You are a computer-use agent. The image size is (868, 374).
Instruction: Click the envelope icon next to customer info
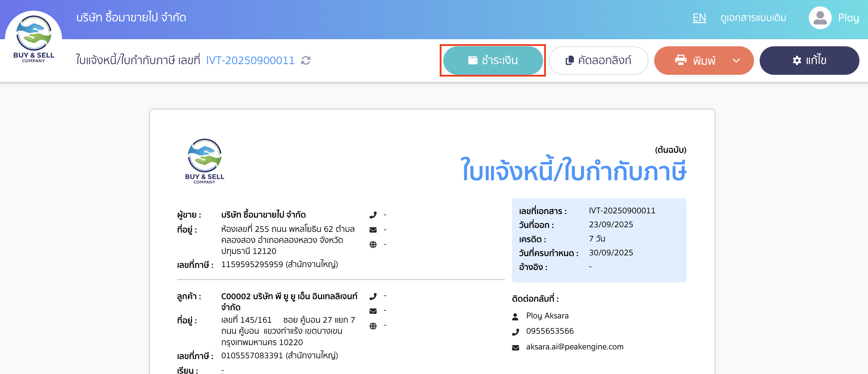click(373, 311)
